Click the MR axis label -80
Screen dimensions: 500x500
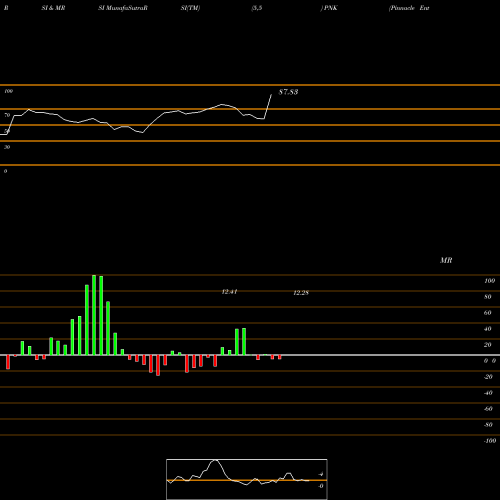(488, 425)
